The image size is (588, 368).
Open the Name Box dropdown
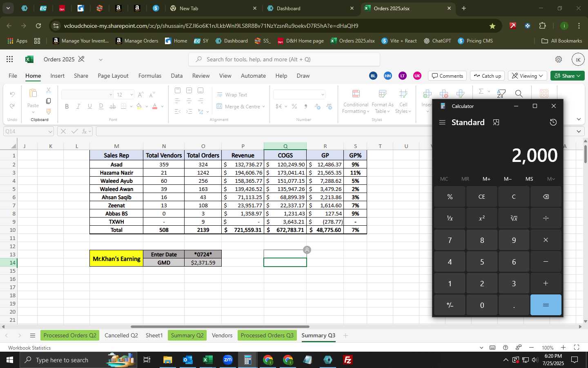(x=50, y=131)
